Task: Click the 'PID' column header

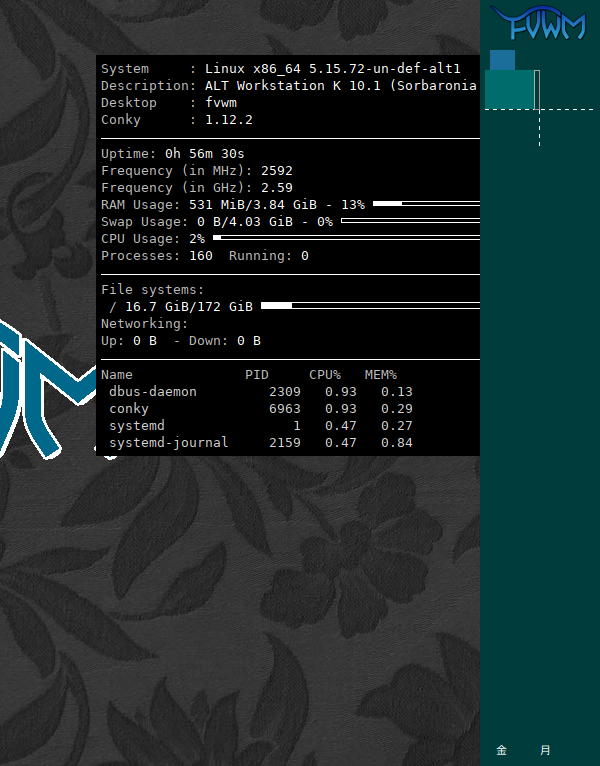Action: pos(257,375)
